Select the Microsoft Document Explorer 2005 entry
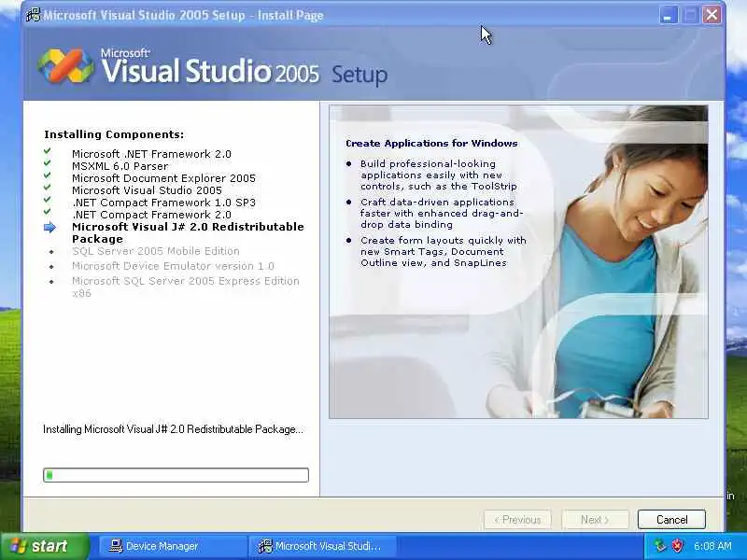Viewport: 747px width, 560px height. pos(164,178)
